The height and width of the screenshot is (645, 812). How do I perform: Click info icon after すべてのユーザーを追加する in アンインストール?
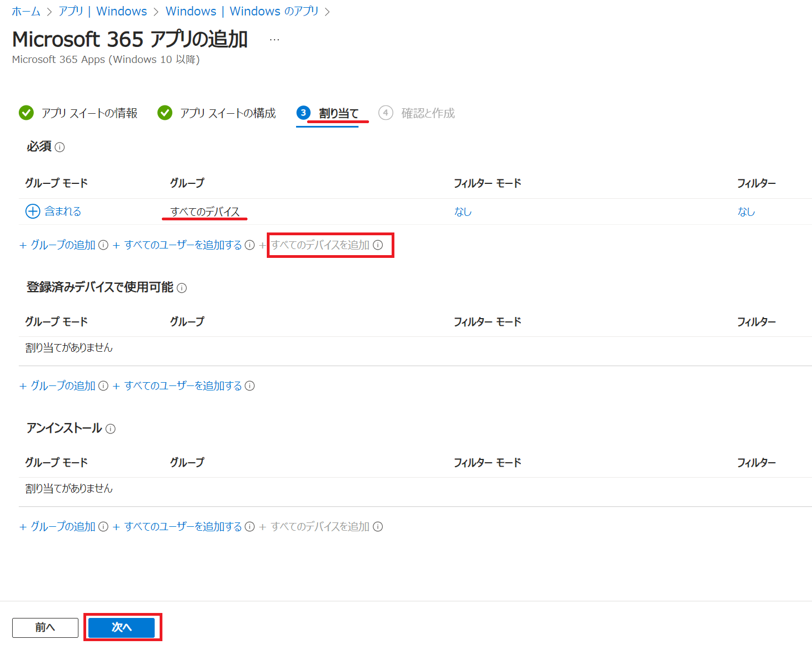(250, 527)
